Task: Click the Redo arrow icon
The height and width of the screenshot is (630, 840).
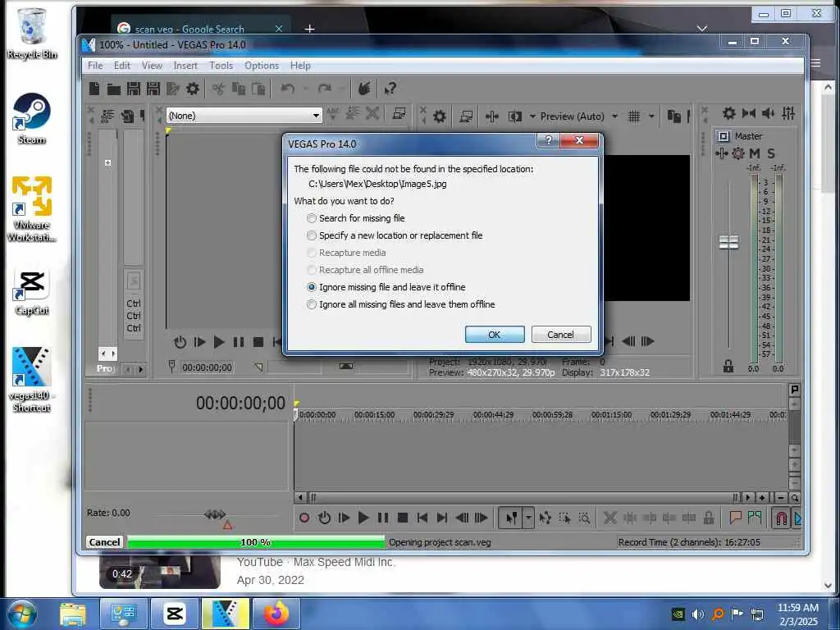Action: coord(324,89)
